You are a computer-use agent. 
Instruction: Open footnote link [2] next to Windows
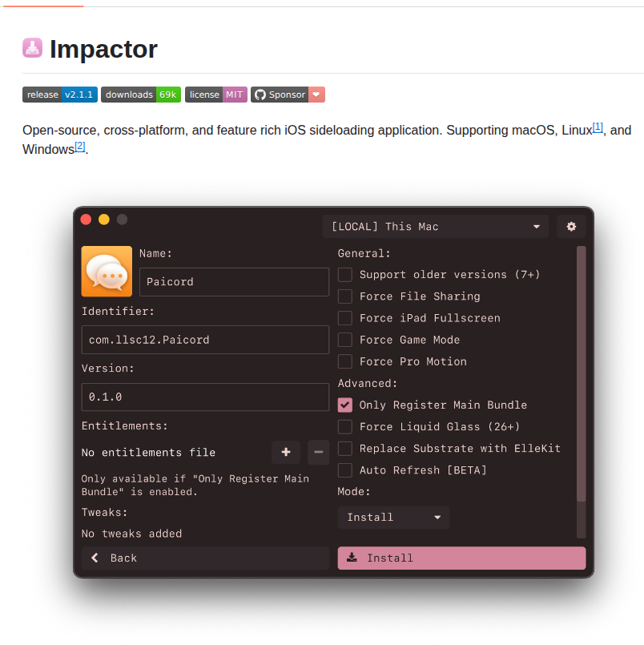[x=79, y=145]
